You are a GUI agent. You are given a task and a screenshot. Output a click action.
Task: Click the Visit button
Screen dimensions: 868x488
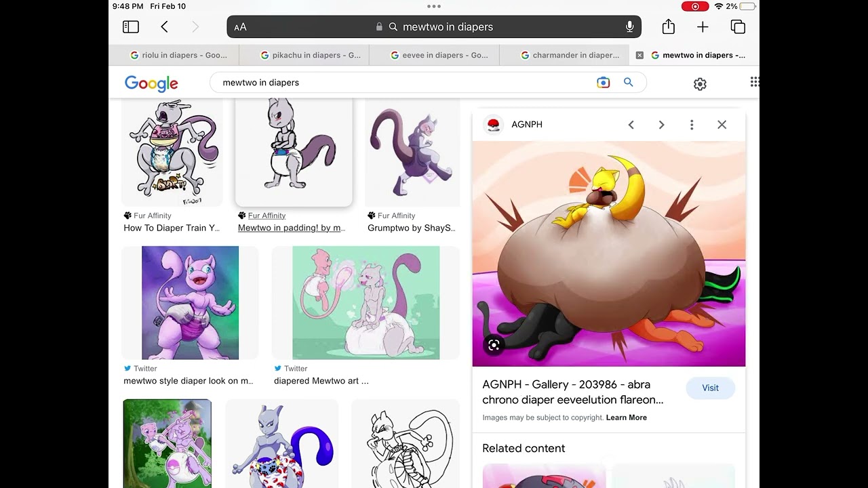point(710,388)
